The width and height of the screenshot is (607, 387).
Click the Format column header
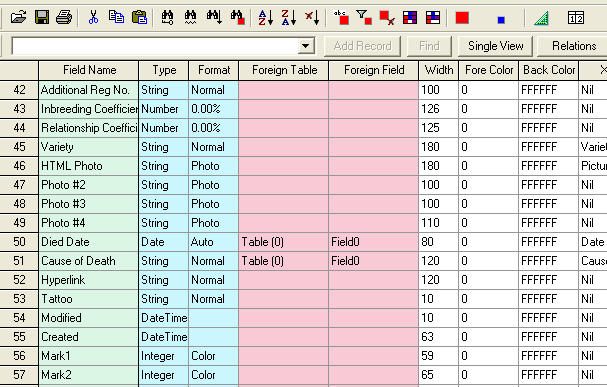point(214,70)
